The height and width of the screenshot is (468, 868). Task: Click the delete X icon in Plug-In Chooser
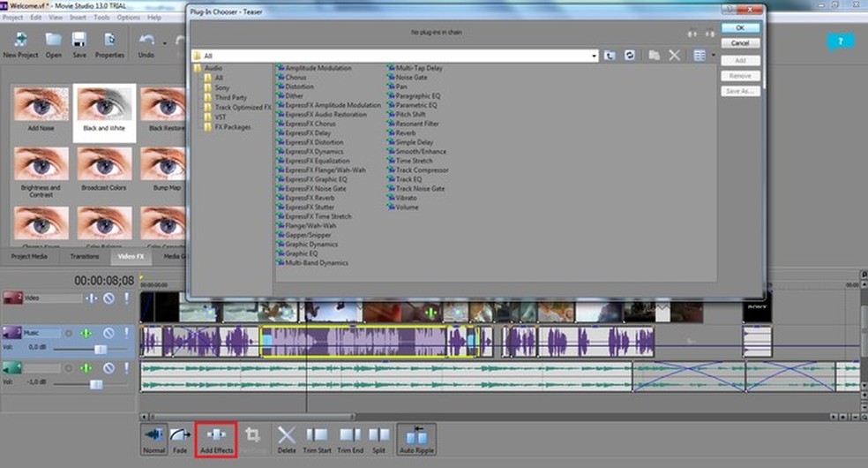click(x=674, y=56)
